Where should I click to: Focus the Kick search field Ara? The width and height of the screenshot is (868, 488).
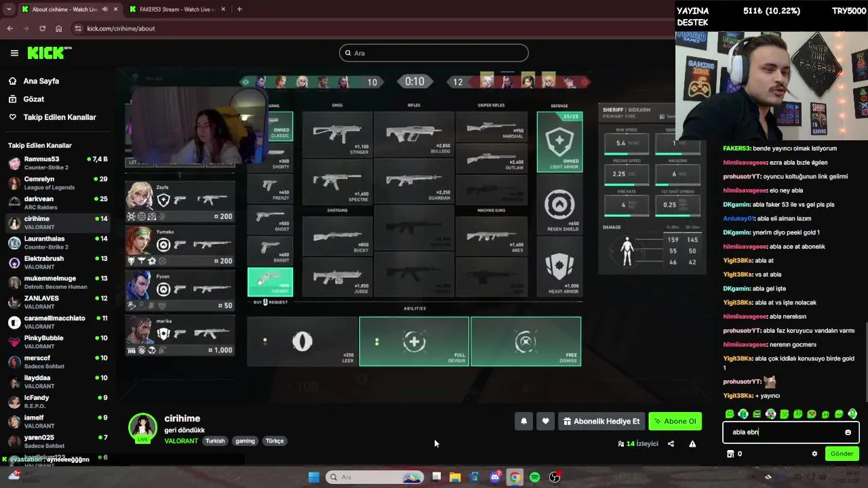[x=434, y=53]
